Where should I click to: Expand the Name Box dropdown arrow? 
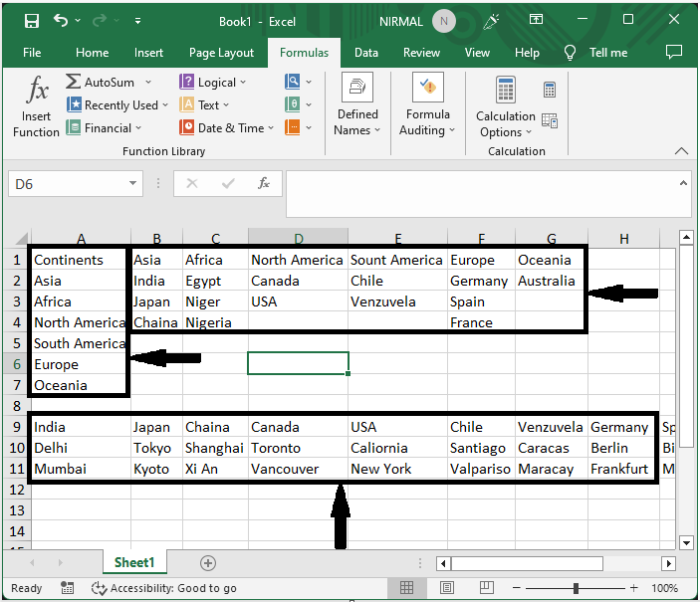tap(132, 183)
